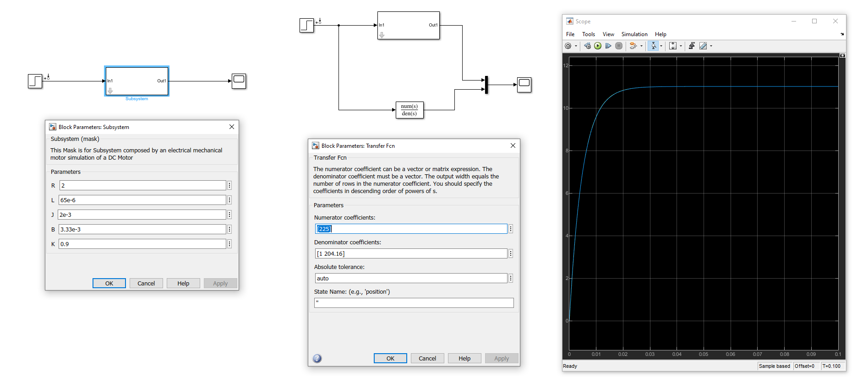Viewport: 868px width, 382px height.
Task: Click the Step Forward icon in Scope toolbar
Action: pyautogui.click(x=608, y=46)
